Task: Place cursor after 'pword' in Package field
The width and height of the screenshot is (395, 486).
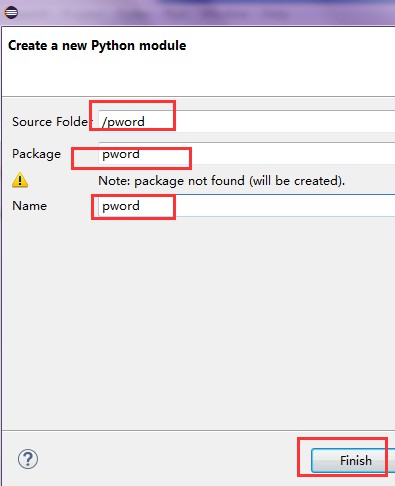Action: (x=140, y=154)
